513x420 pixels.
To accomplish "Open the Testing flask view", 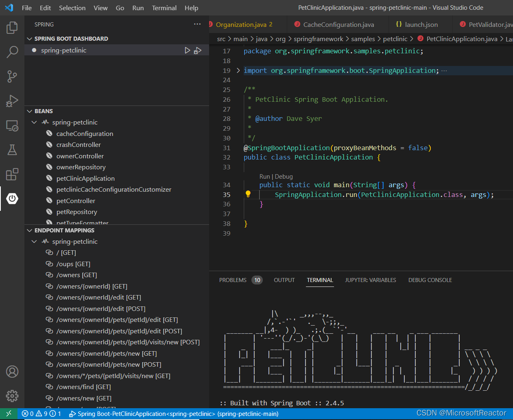I will [x=12, y=150].
